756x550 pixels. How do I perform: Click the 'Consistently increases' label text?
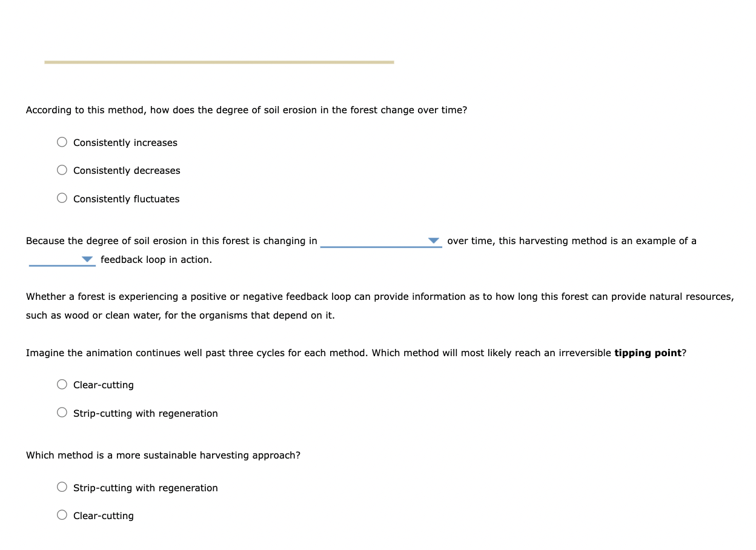coord(125,143)
